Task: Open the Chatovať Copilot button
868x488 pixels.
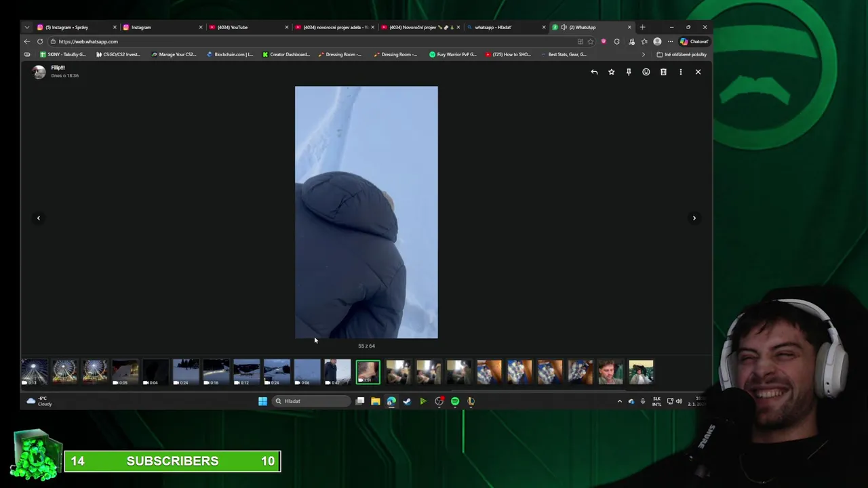Action: [x=694, y=41]
